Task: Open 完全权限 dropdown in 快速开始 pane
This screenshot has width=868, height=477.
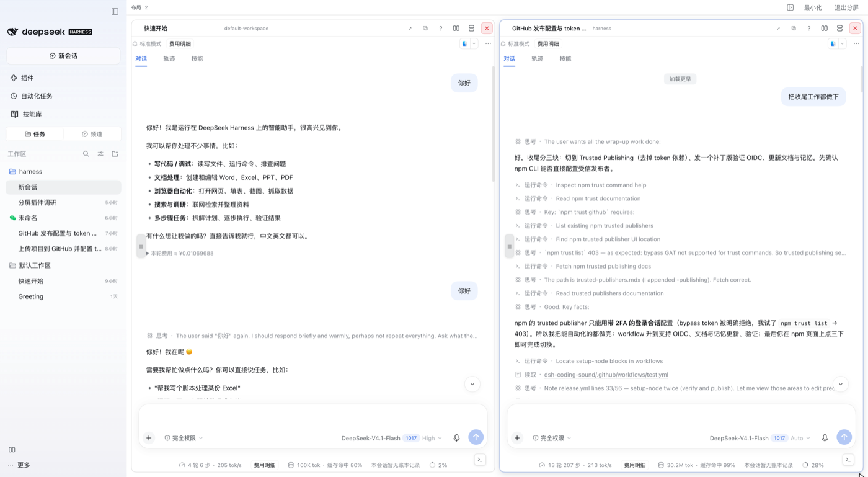Action: point(184,438)
